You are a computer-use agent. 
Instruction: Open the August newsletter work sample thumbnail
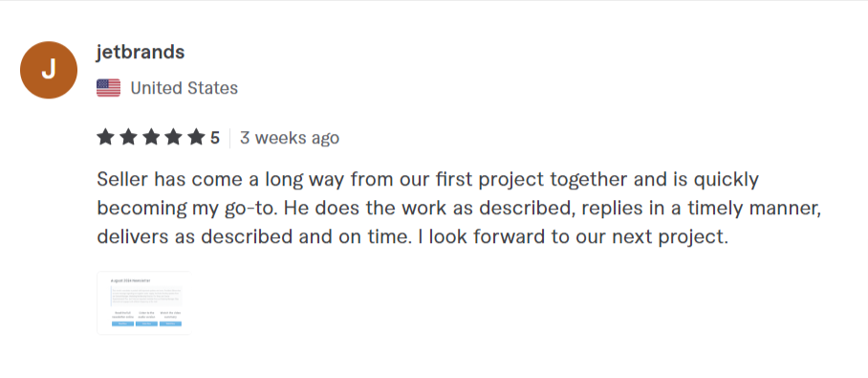pos(143,302)
